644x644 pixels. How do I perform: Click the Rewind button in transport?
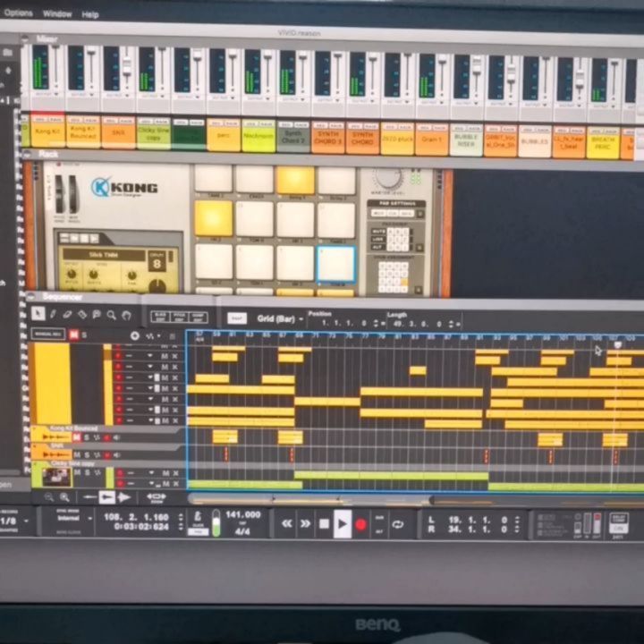(x=286, y=524)
